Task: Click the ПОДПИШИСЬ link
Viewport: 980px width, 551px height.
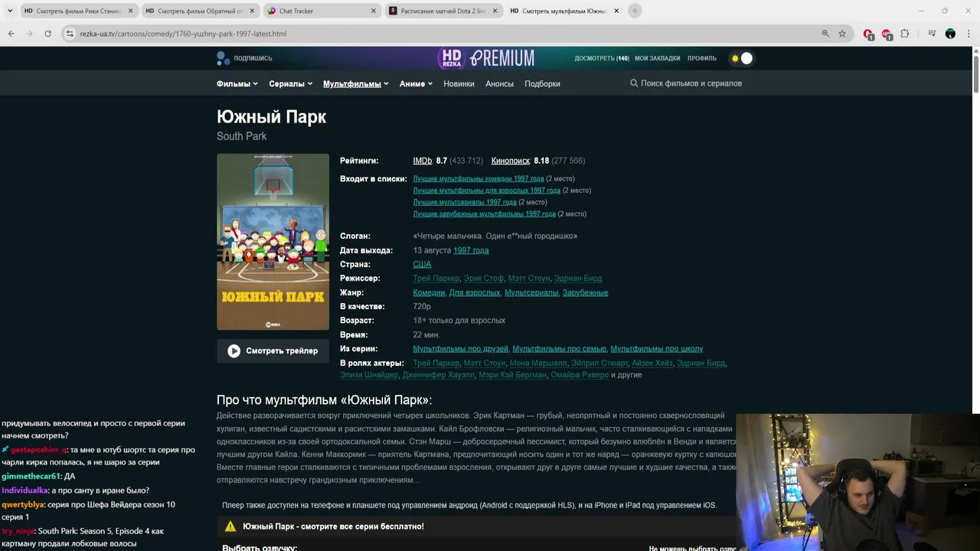Action: [x=253, y=58]
